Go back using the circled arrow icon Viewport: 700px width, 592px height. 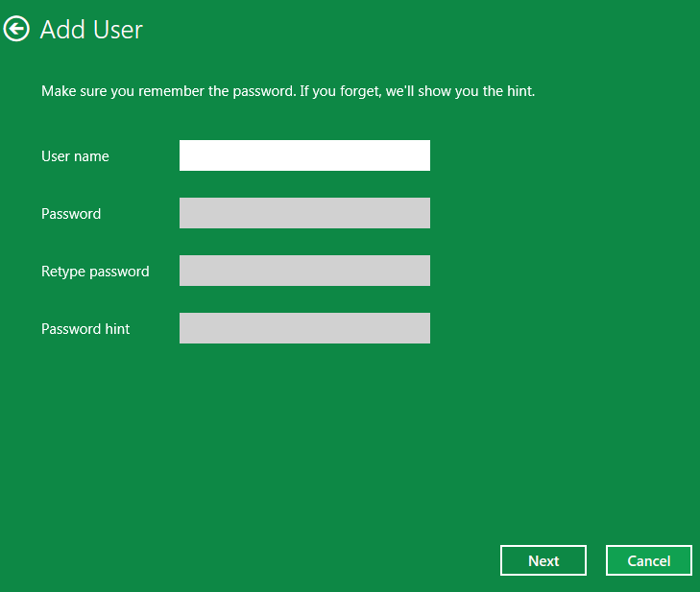click(16, 29)
